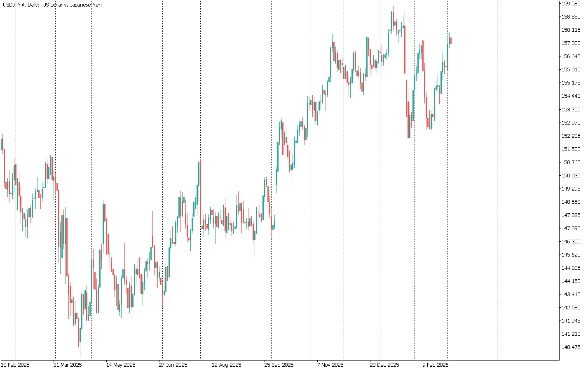
Task: Click the 147.090 price scale label
Action: (571, 229)
